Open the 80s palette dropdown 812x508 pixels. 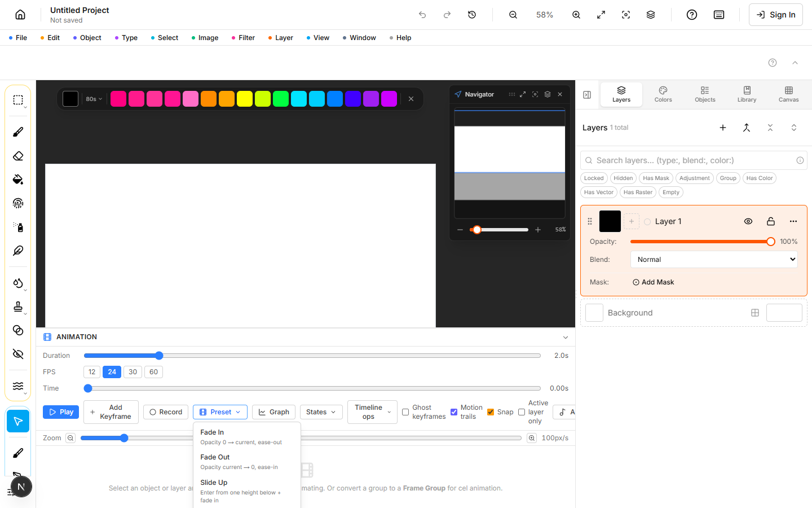point(94,99)
